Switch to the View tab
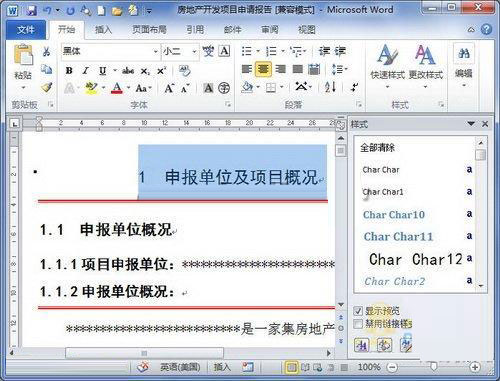 coord(306,30)
